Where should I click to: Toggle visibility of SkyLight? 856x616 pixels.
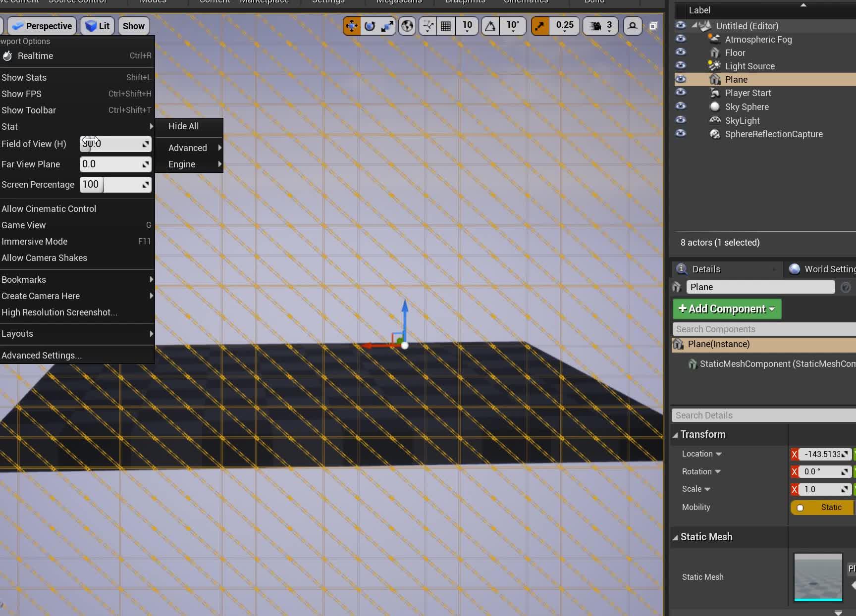pyautogui.click(x=681, y=120)
